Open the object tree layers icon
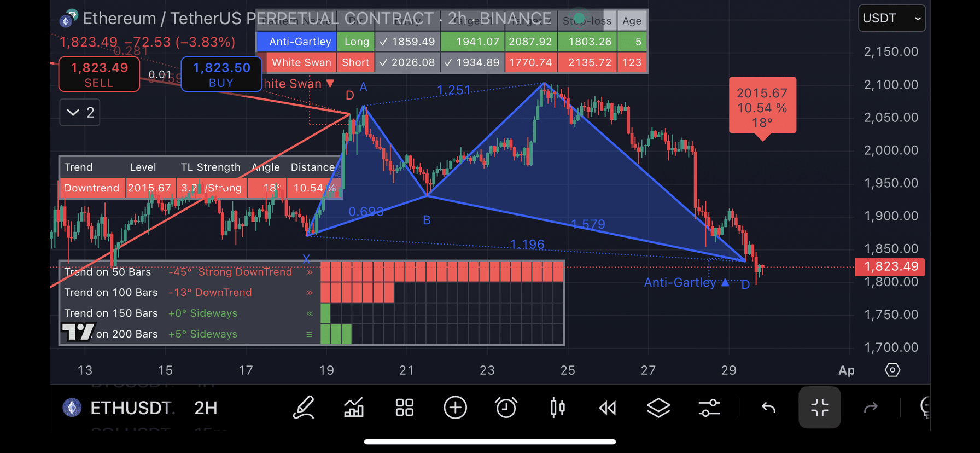The image size is (980, 453). click(658, 408)
